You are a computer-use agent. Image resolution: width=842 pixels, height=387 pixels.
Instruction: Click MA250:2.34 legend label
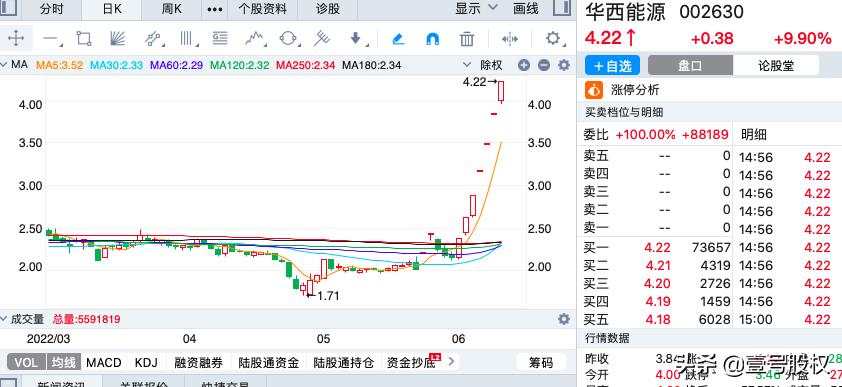(305, 65)
